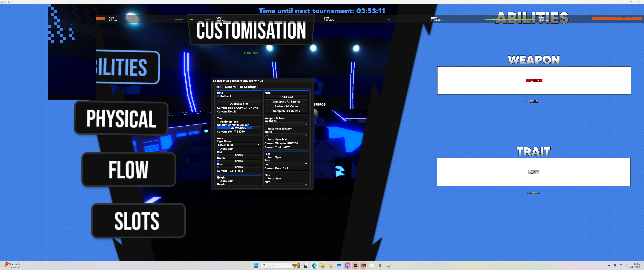Click the Windows Start button
Viewport: 644px width, 270px height.
tap(256, 265)
